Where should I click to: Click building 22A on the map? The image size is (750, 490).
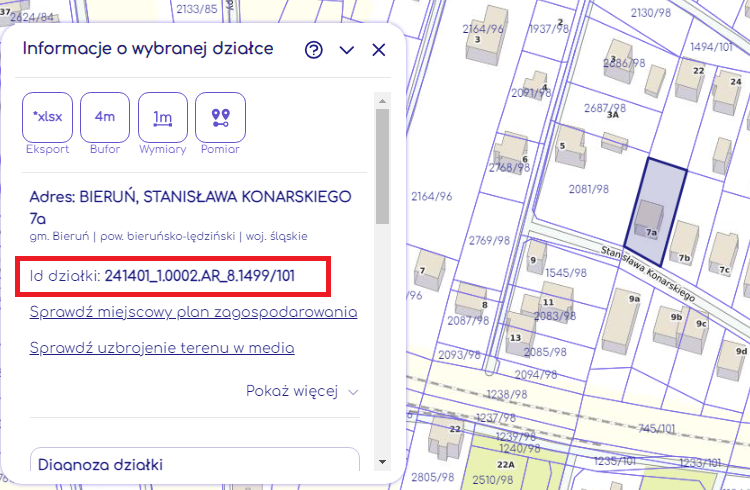pos(505,464)
